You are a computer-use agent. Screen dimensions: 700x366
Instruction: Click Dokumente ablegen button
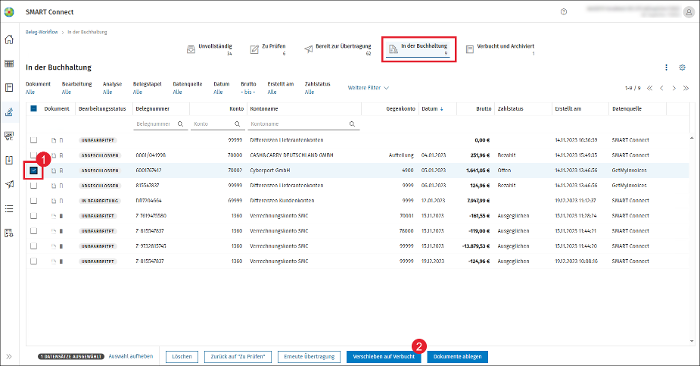point(457,357)
